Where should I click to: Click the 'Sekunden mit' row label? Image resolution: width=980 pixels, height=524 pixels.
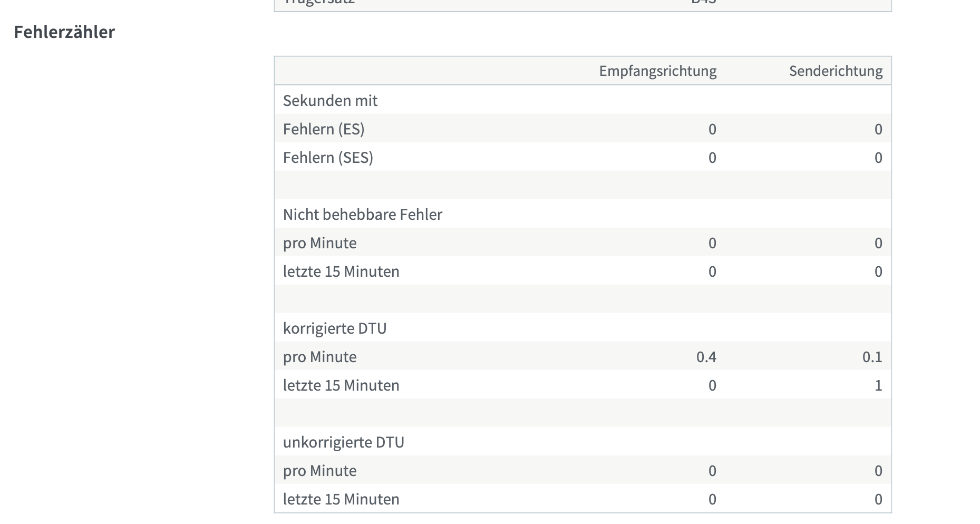330,101
